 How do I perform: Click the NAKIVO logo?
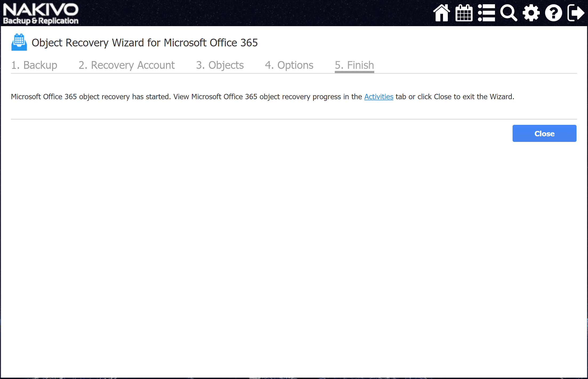[x=41, y=10]
